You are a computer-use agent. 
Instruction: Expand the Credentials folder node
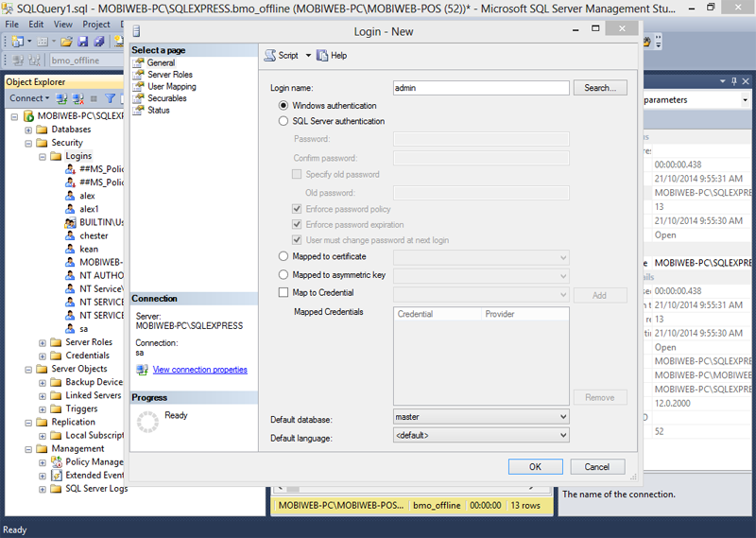click(x=43, y=356)
